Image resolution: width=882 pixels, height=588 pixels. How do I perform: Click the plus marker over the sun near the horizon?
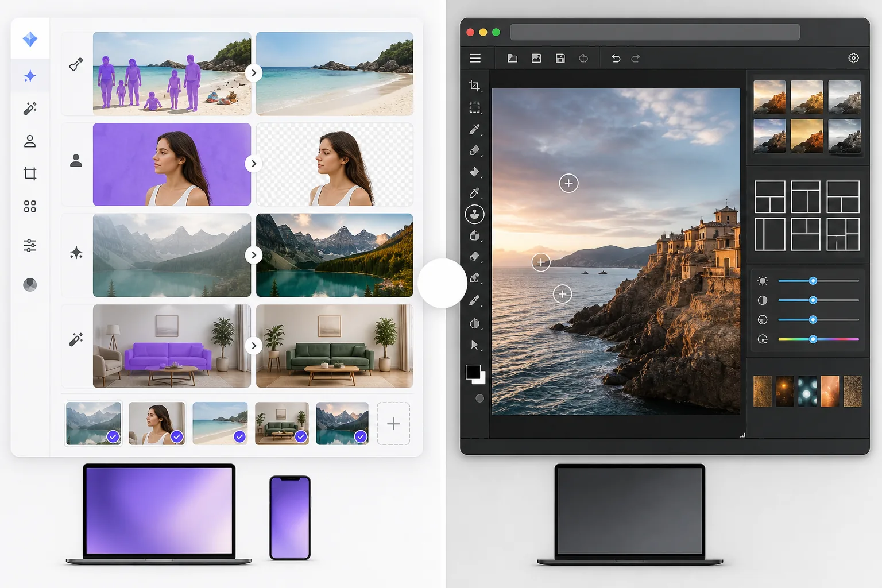[540, 262]
